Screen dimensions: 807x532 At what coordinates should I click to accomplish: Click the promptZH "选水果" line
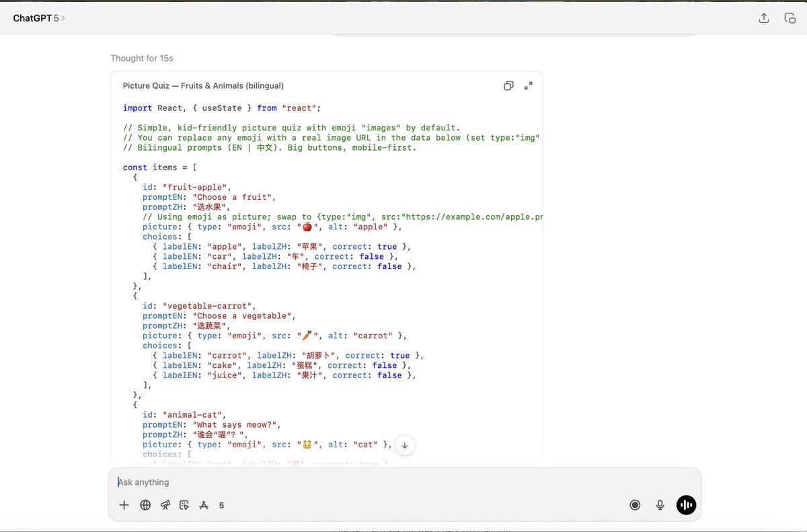(186, 207)
